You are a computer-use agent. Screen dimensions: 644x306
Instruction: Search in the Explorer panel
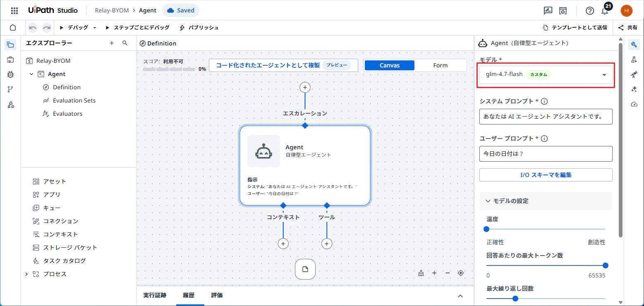coord(125,43)
